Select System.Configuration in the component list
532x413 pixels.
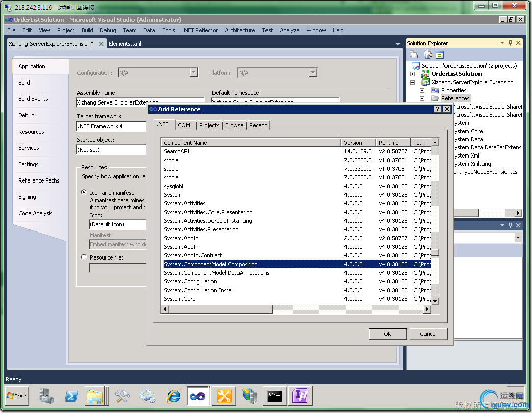[x=190, y=281]
